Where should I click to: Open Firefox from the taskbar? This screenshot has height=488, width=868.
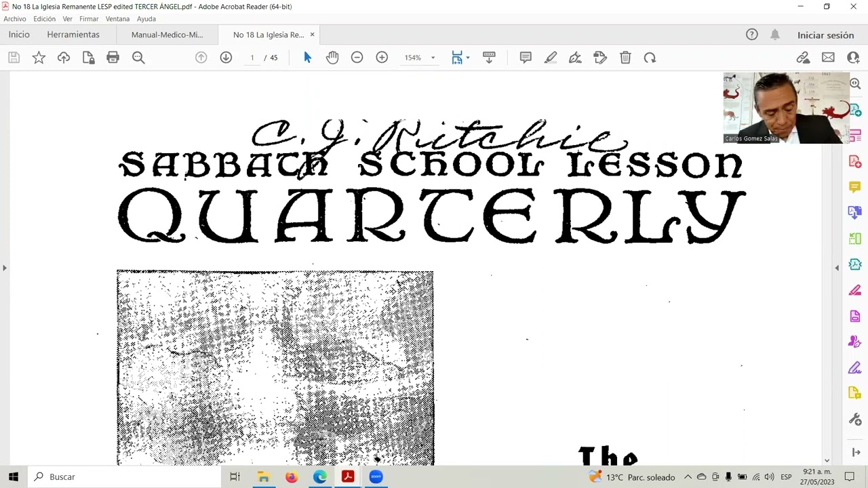click(292, 476)
